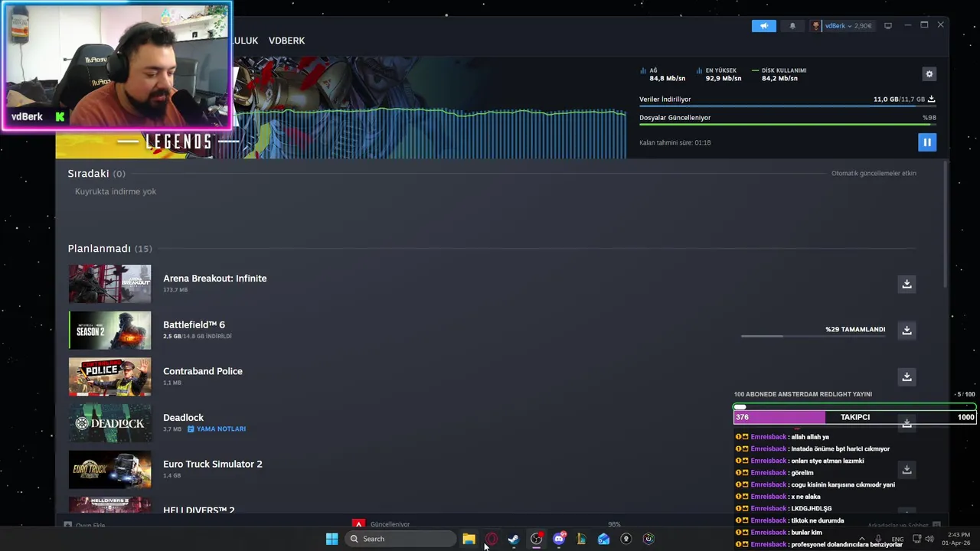Open the 2:43 PM clock and date

tap(958, 539)
